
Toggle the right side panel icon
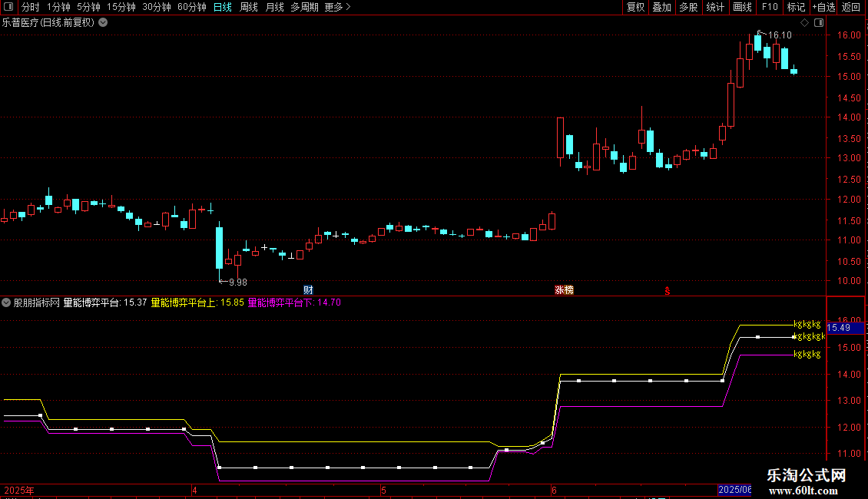coord(819,23)
